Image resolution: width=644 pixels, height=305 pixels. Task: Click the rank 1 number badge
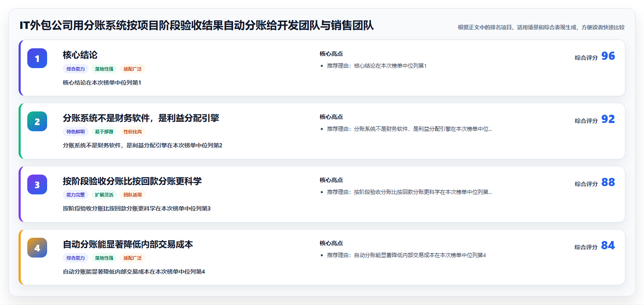tap(37, 58)
